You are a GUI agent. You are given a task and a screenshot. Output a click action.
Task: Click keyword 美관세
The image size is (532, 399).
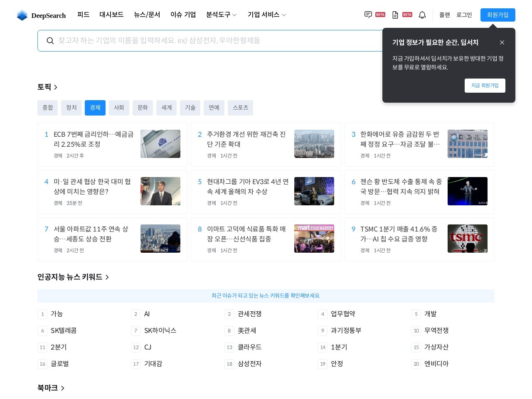(x=247, y=331)
